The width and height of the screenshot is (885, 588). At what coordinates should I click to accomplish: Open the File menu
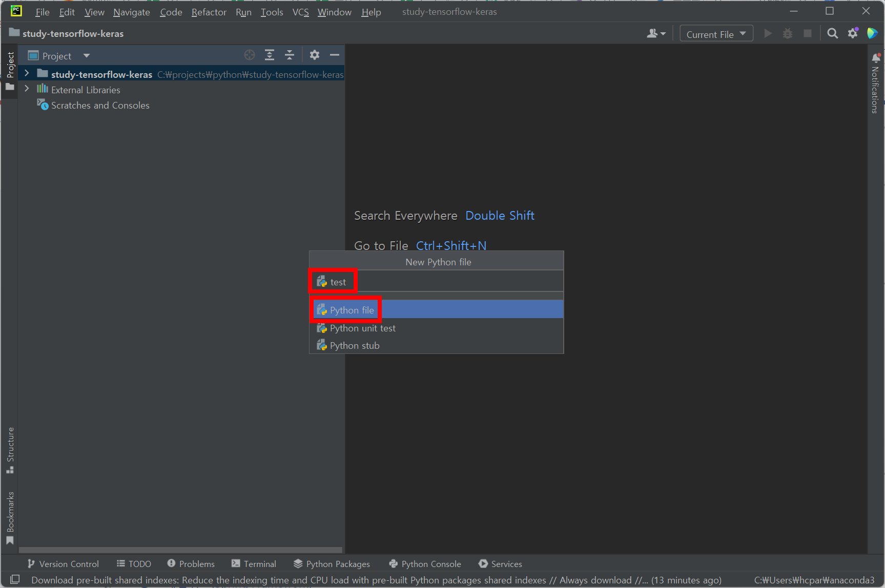(43, 12)
